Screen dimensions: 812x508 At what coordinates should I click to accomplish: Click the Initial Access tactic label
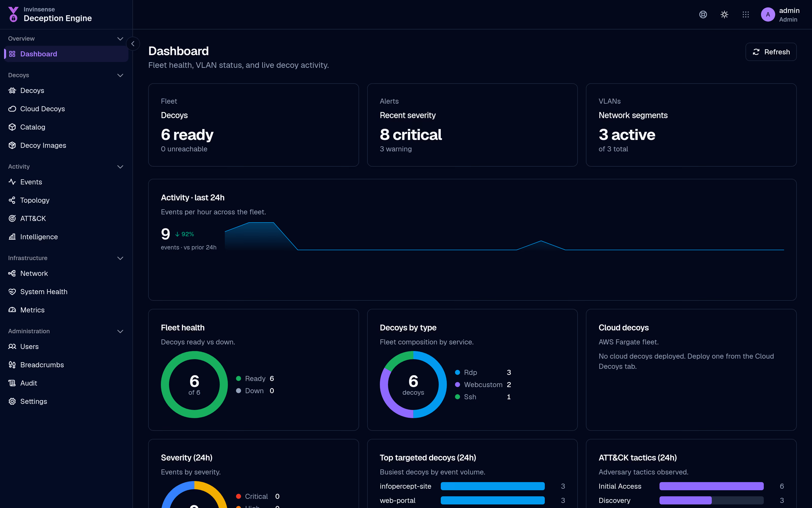(620, 486)
